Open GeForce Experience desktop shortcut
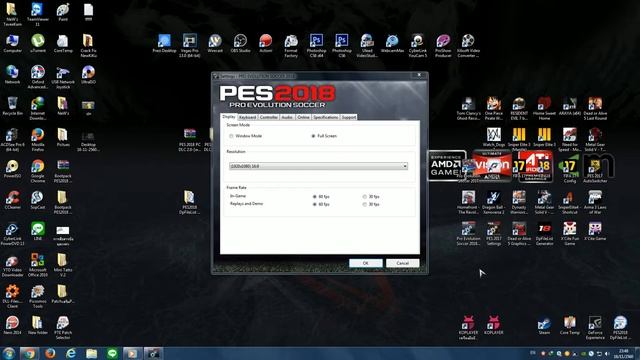The width and height of the screenshot is (640, 360). coord(595,327)
